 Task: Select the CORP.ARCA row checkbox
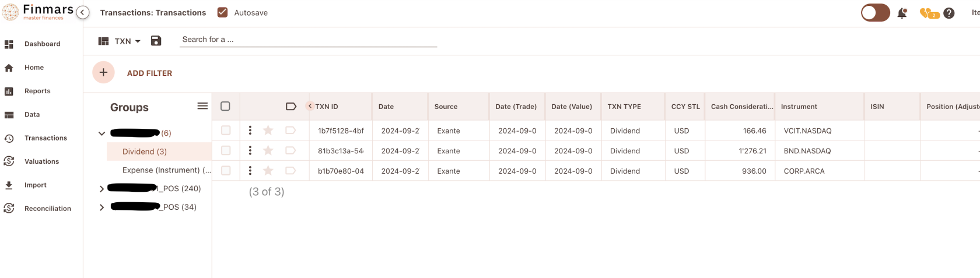point(226,171)
